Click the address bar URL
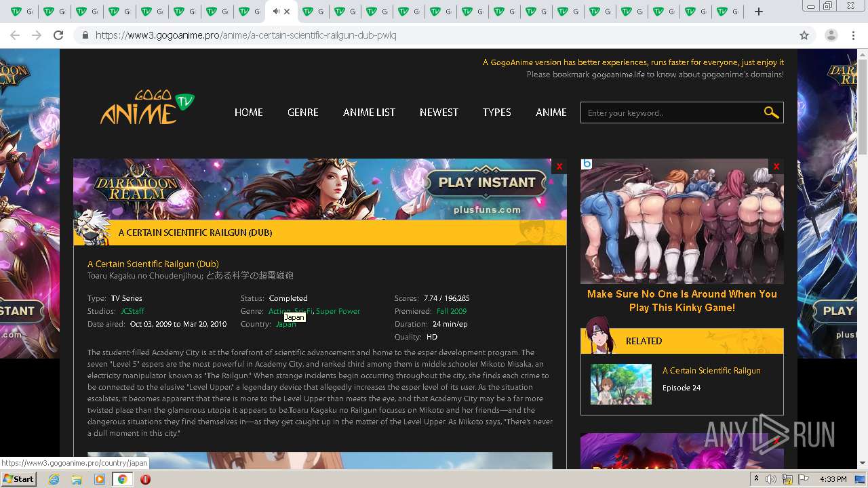The width and height of the screenshot is (868, 488). 246,35
